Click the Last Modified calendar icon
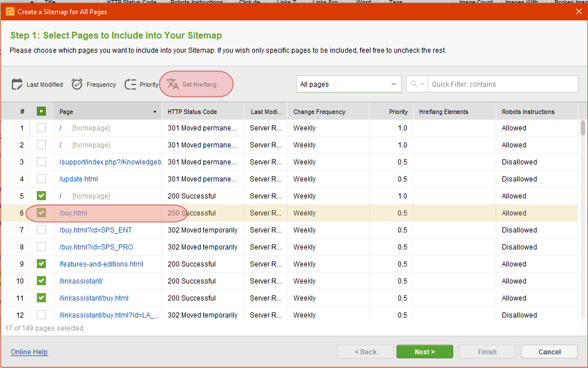This screenshot has width=588, height=368. coord(17,84)
